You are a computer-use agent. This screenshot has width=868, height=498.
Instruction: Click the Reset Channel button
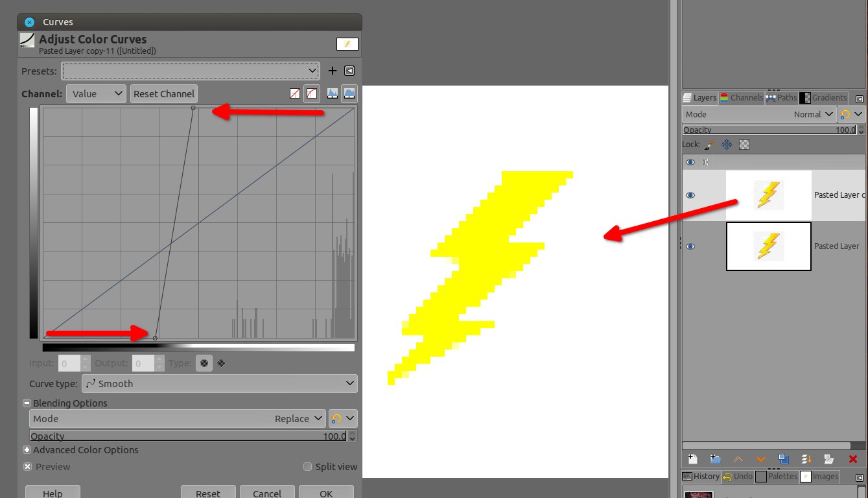pos(164,94)
